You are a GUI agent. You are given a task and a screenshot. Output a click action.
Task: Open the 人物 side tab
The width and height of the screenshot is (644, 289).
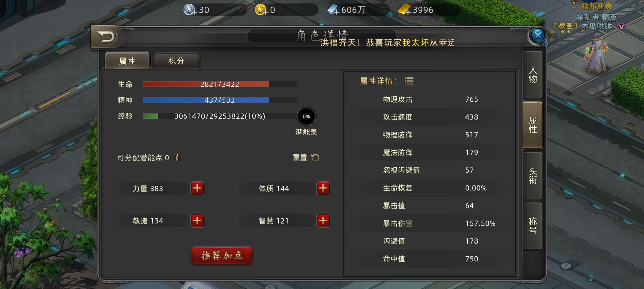pyautogui.click(x=532, y=75)
